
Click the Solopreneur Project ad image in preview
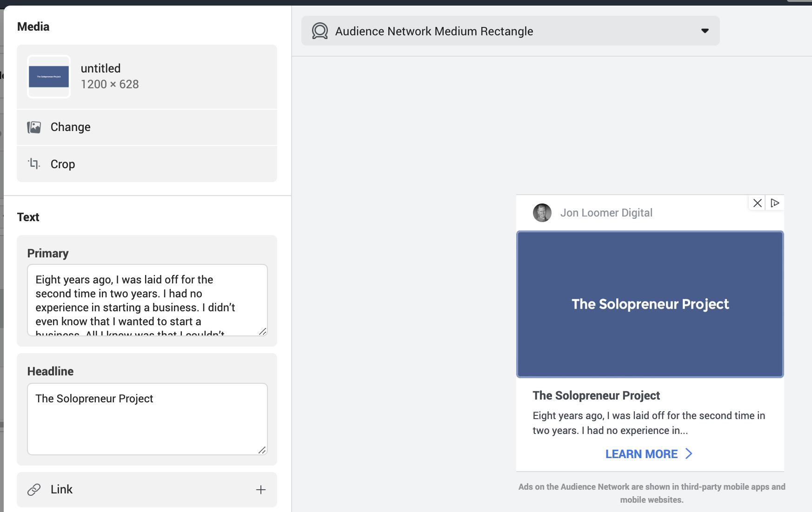click(x=650, y=304)
